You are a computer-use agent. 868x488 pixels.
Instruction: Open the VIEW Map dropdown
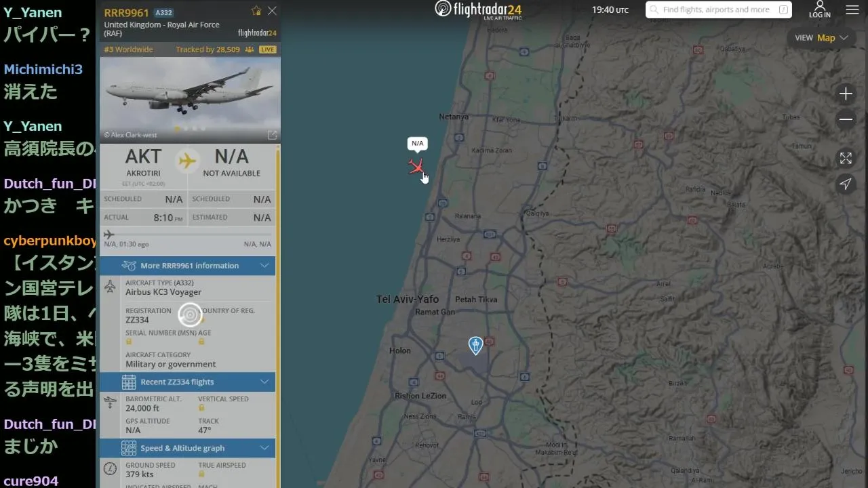point(821,38)
